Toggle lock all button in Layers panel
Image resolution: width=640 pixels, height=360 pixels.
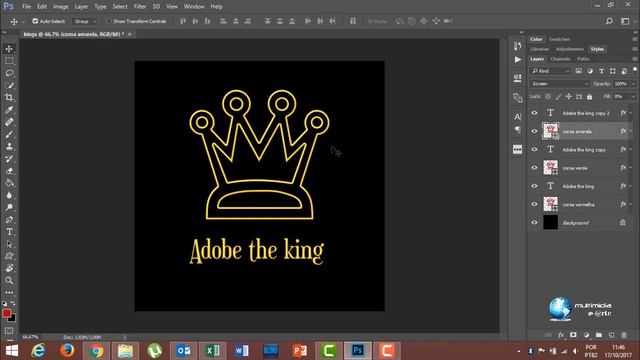coord(589,97)
